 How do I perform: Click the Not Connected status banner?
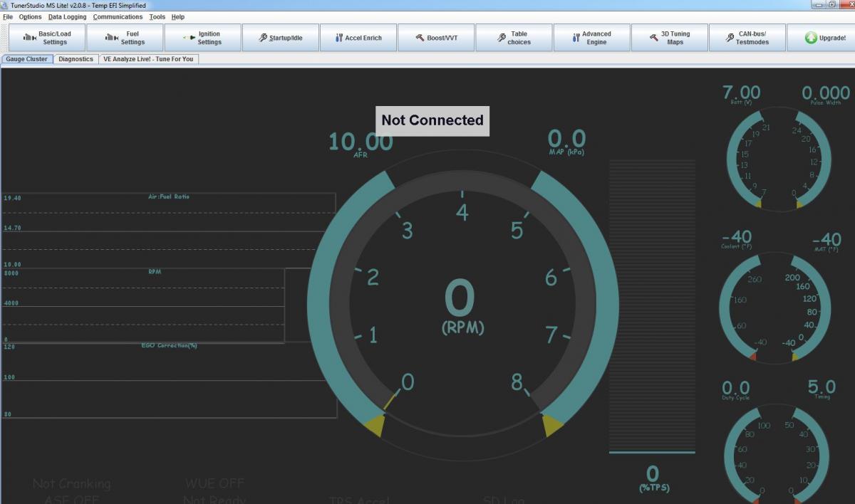coord(432,120)
